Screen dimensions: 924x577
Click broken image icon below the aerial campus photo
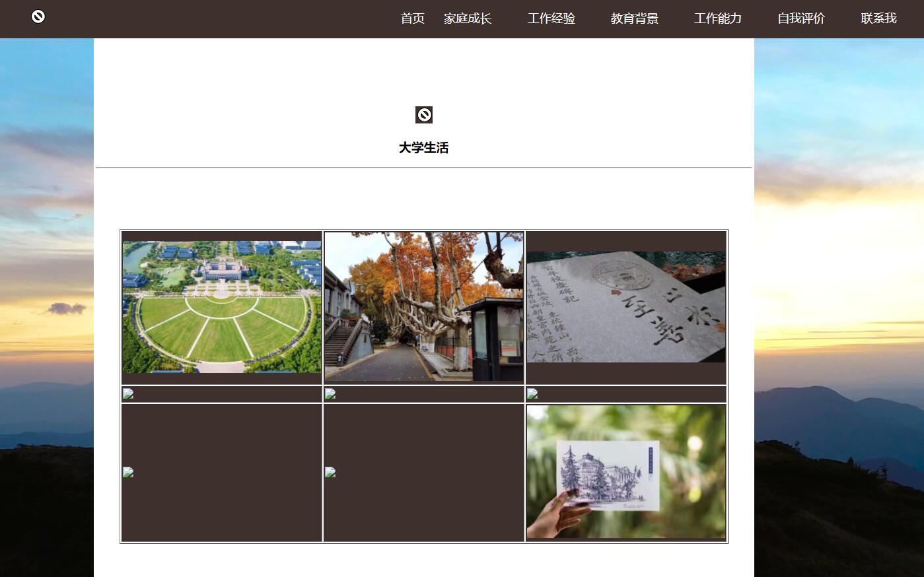[128, 394]
